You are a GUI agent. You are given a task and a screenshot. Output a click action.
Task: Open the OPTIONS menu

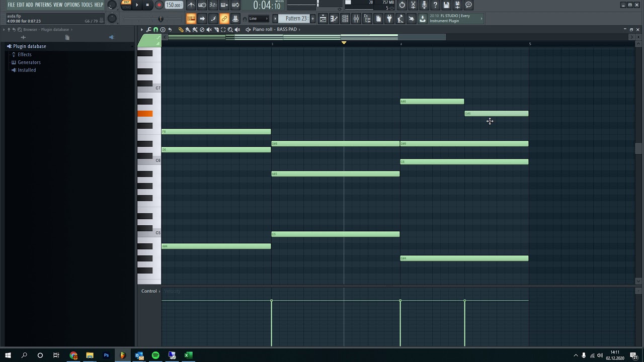(x=72, y=5)
